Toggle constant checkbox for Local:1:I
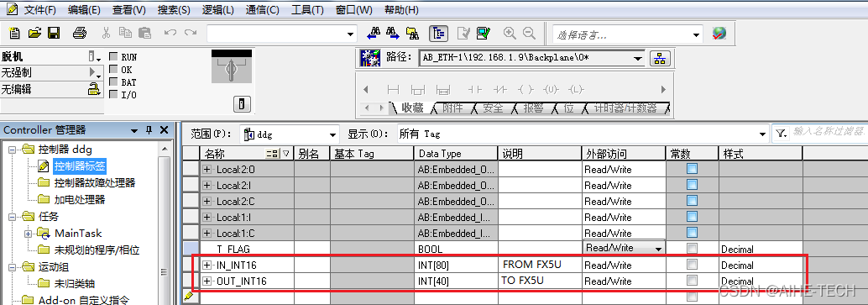 click(692, 217)
